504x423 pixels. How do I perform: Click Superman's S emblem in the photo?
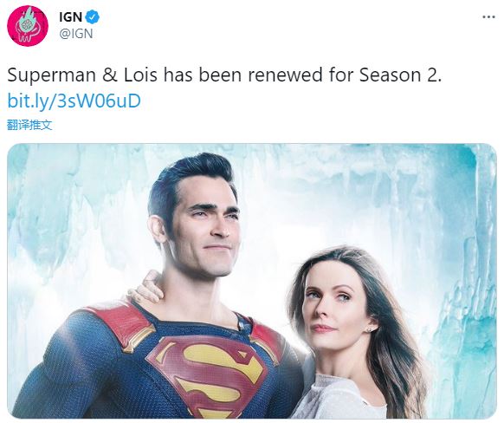208,376
